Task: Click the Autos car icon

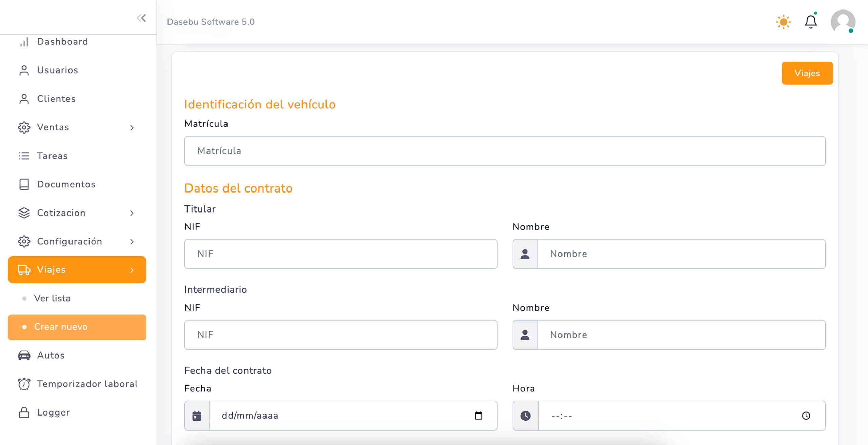Action: (24, 355)
